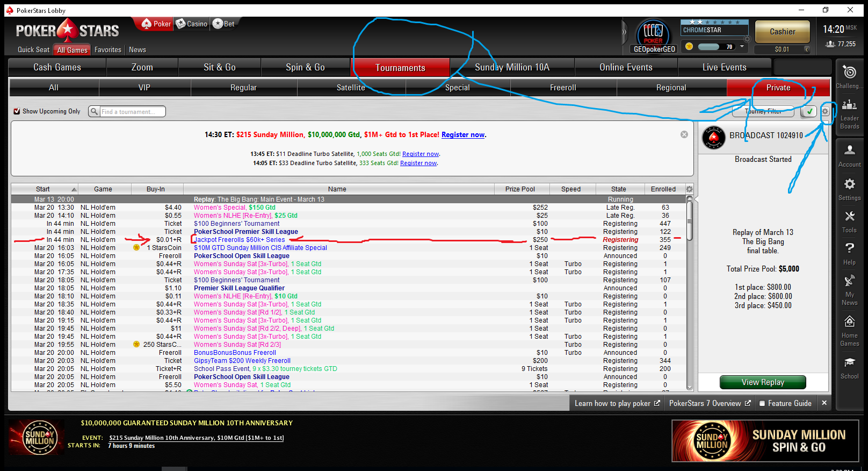
Task: Open the Help question mark icon
Action: coord(849,254)
